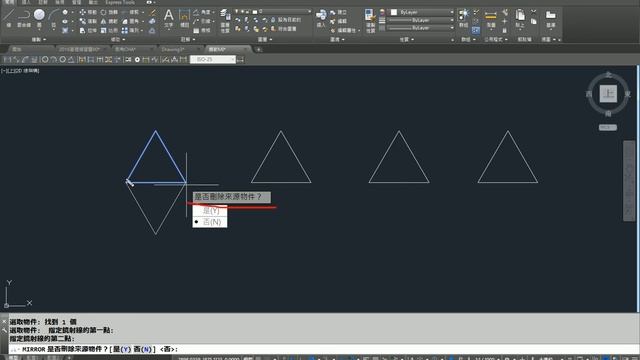The height and width of the screenshot is (360, 640).
Task: Choose 否(N) in the delete-source popup
Action: click(x=210, y=222)
